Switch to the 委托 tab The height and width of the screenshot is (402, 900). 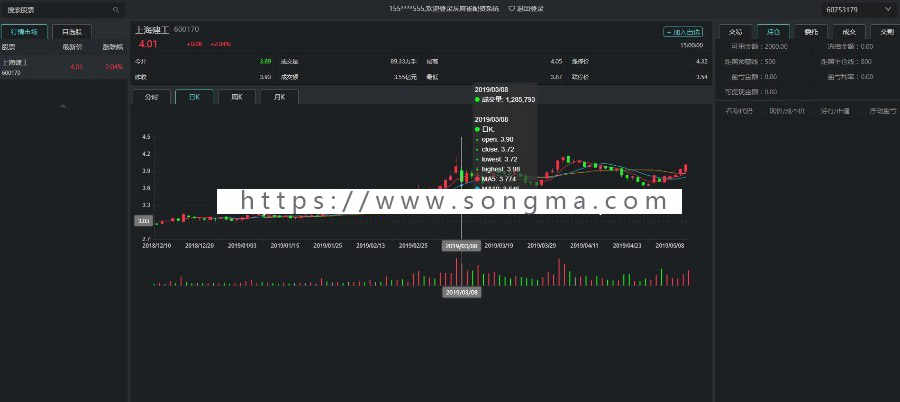[811, 32]
